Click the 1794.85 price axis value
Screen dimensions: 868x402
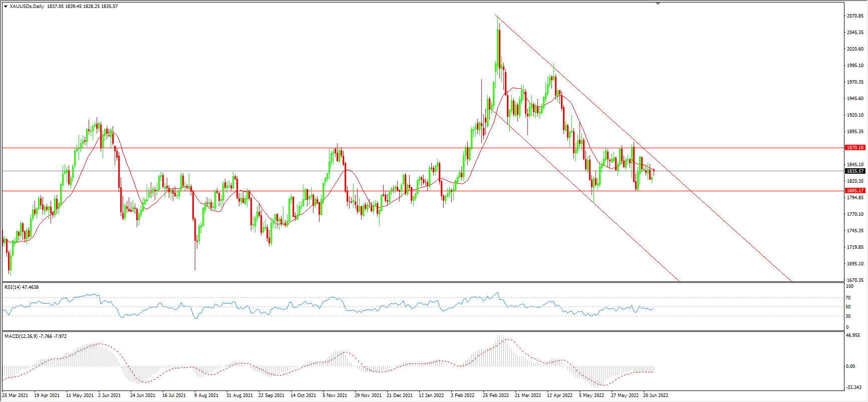855,198
